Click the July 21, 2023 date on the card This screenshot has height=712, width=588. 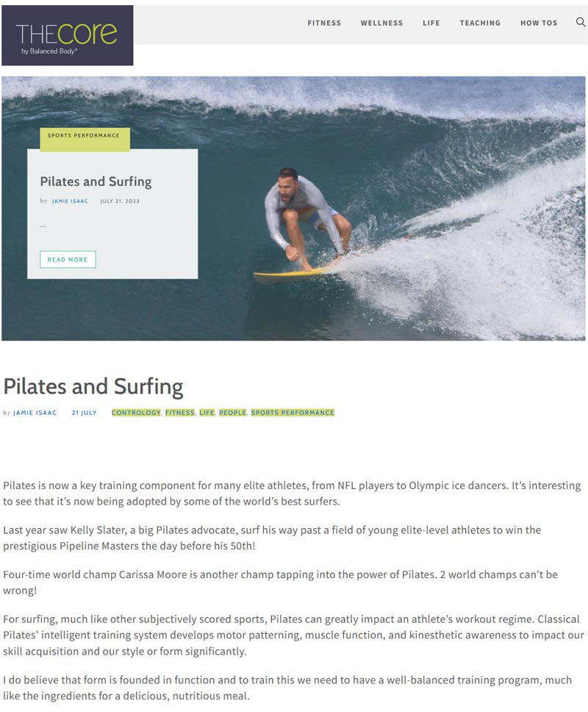pyautogui.click(x=120, y=201)
